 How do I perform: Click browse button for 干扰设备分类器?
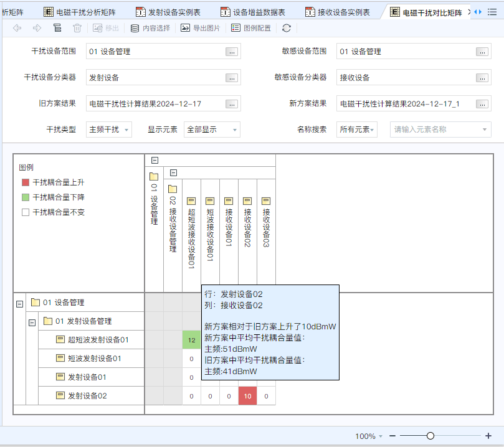tap(232, 78)
